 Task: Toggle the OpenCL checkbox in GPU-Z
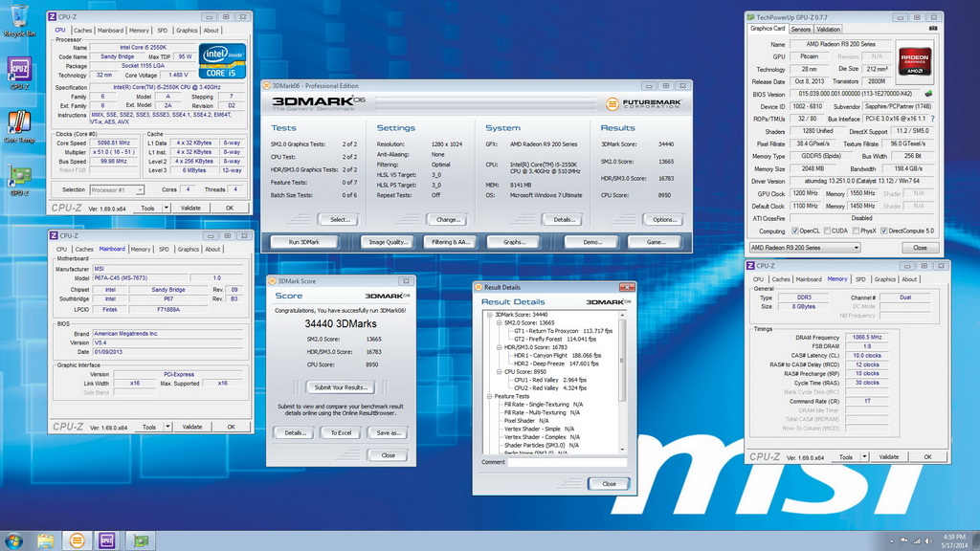[x=795, y=231]
